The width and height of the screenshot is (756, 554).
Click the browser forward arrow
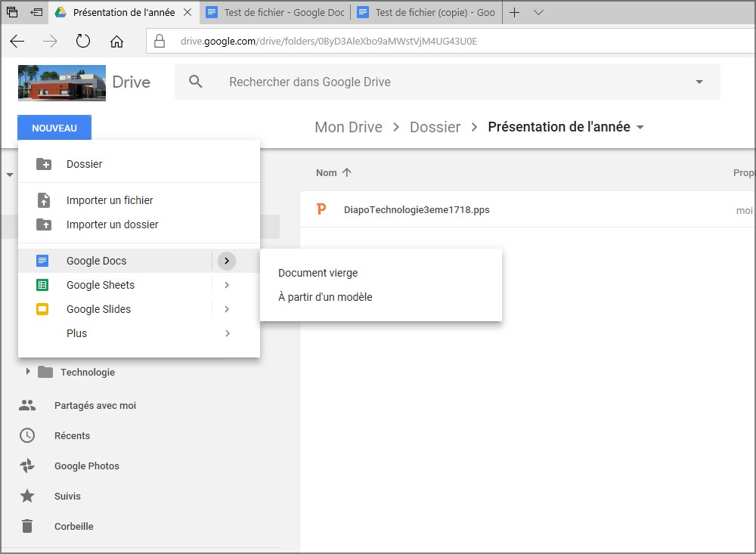[x=50, y=42]
